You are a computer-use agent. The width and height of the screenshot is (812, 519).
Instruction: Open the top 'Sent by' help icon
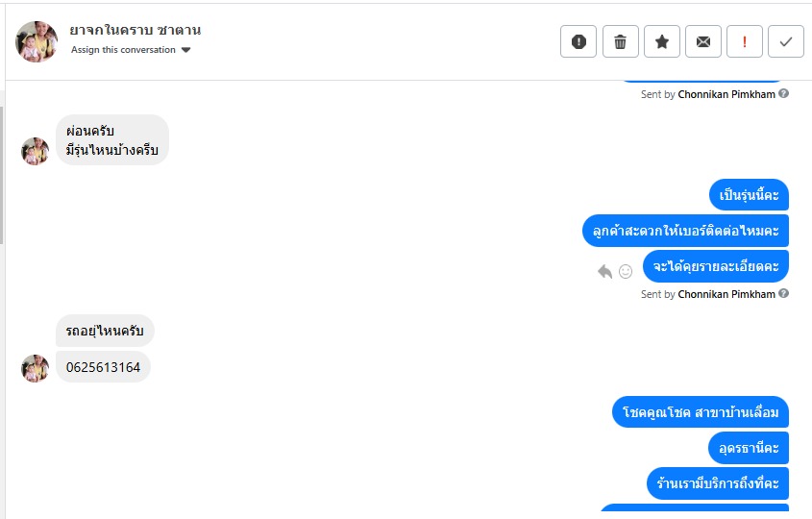(x=784, y=94)
